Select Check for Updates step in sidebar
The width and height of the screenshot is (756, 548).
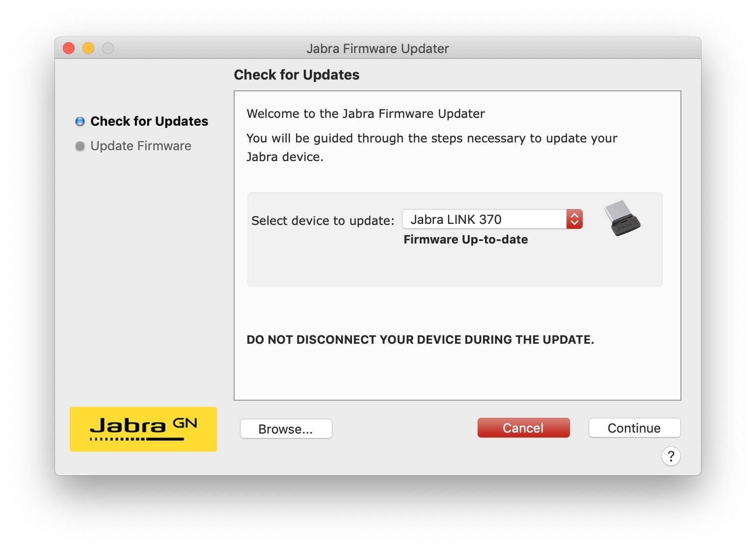click(x=149, y=121)
